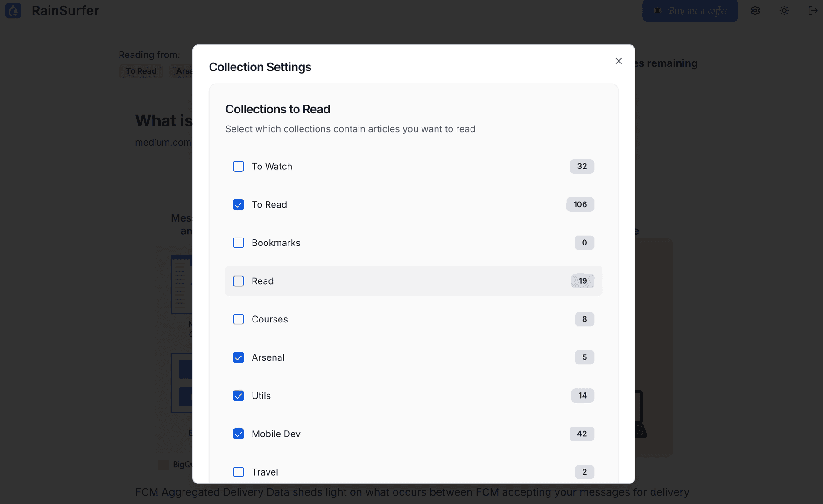Click the medium.com source link
This screenshot has width=823, height=504.
[163, 142]
